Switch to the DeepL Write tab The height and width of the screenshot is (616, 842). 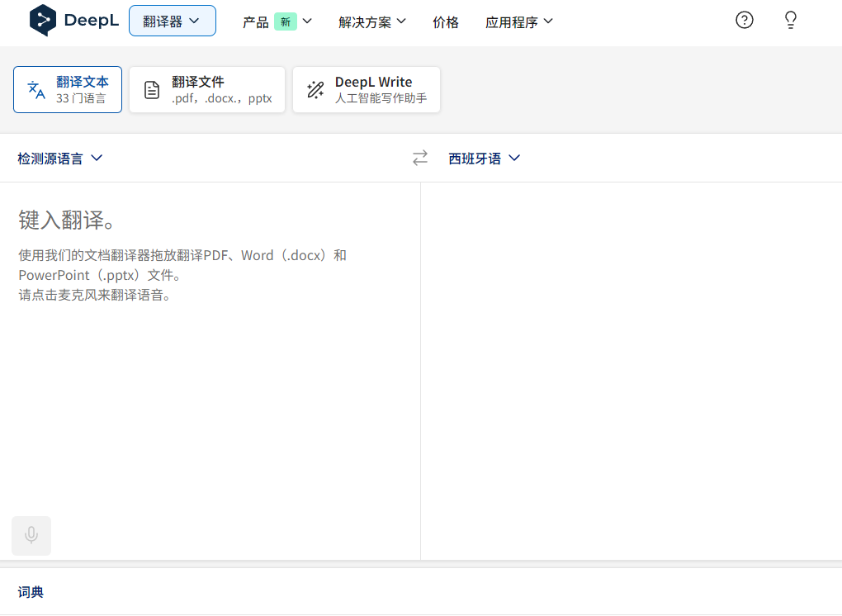[x=367, y=90]
